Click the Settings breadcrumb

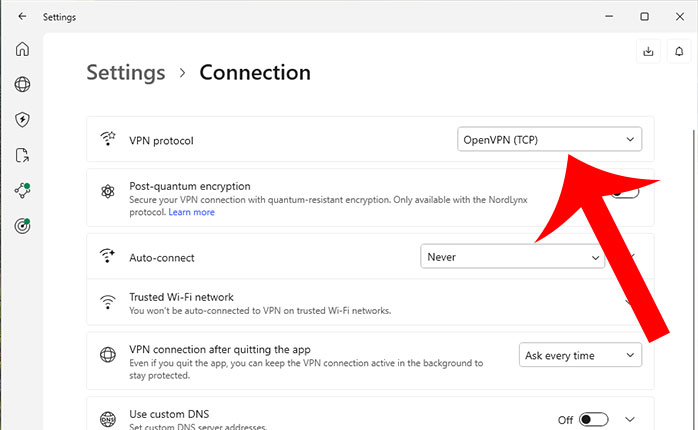point(126,72)
